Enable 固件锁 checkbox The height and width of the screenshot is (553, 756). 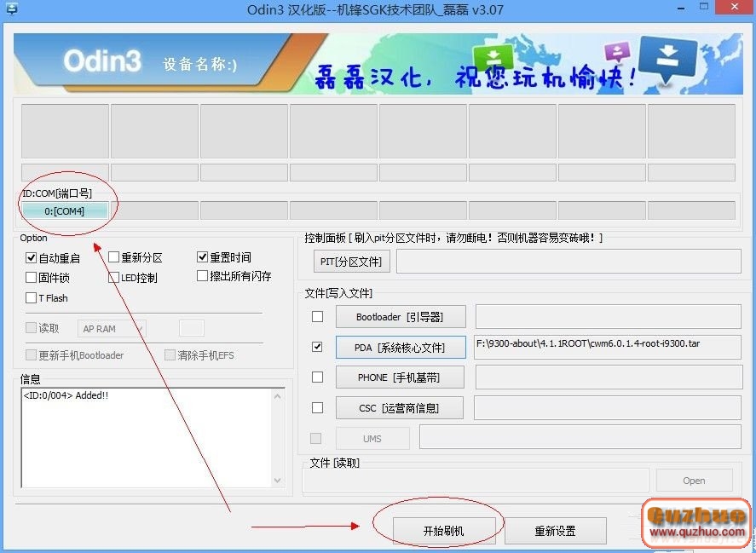click(x=32, y=277)
